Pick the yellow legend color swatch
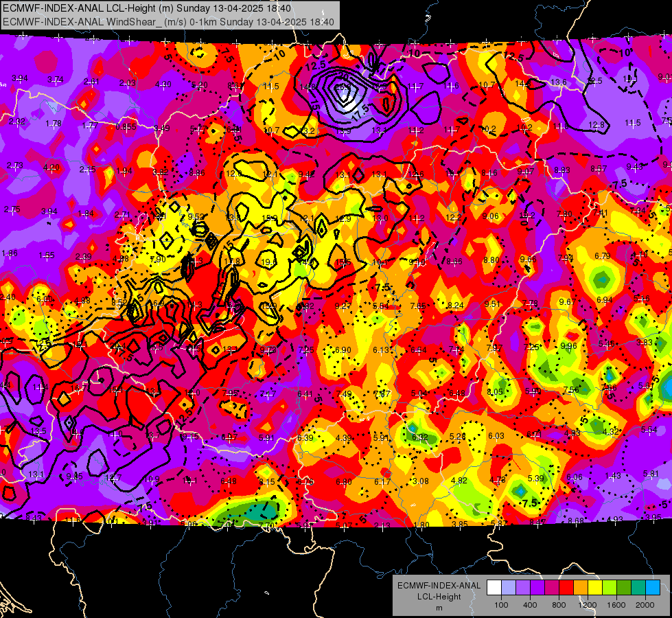This screenshot has width=672, height=618. click(x=595, y=588)
